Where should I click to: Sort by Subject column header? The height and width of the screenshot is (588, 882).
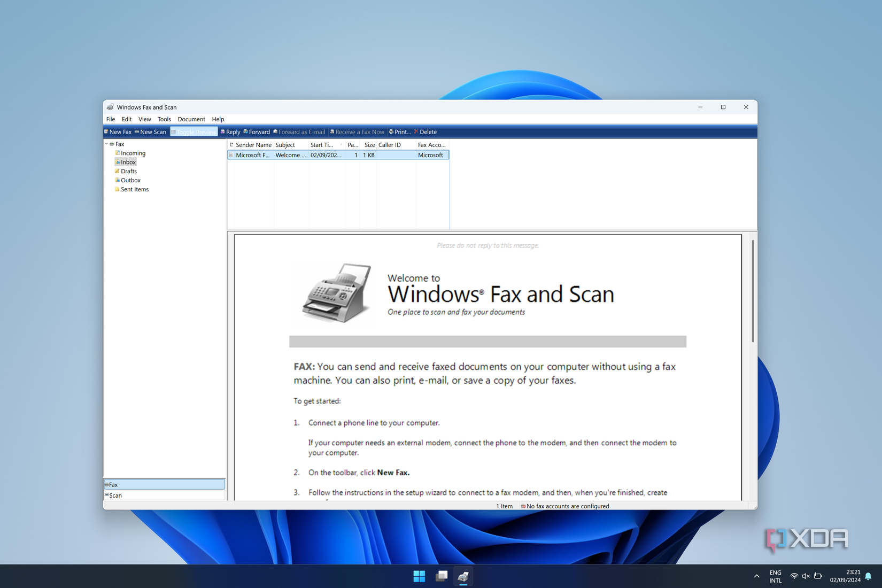pos(291,145)
